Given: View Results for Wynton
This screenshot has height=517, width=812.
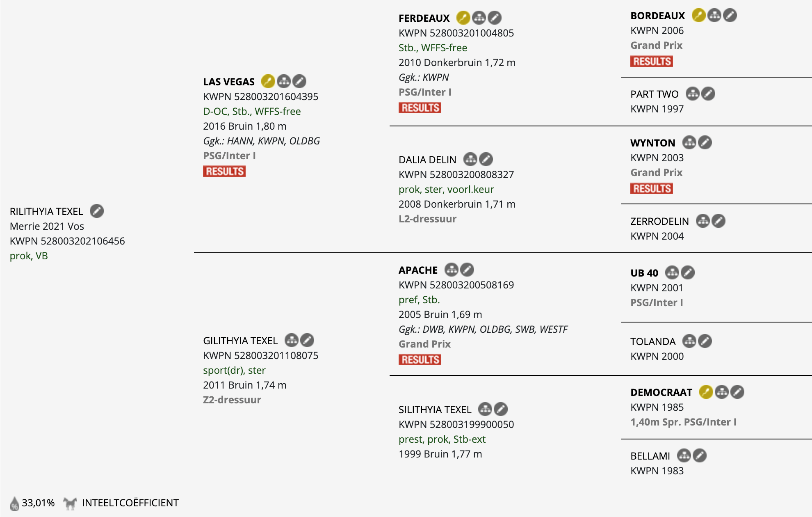Looking at the screenshot, I should (652, 188).
